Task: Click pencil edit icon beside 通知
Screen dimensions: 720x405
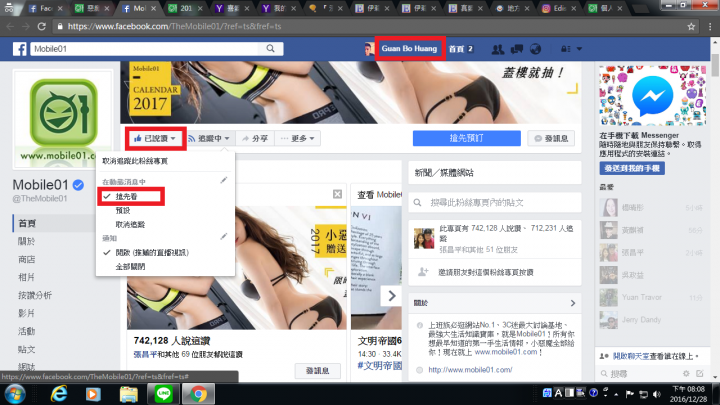Action: pyautogui.click(x=224, y=237)
